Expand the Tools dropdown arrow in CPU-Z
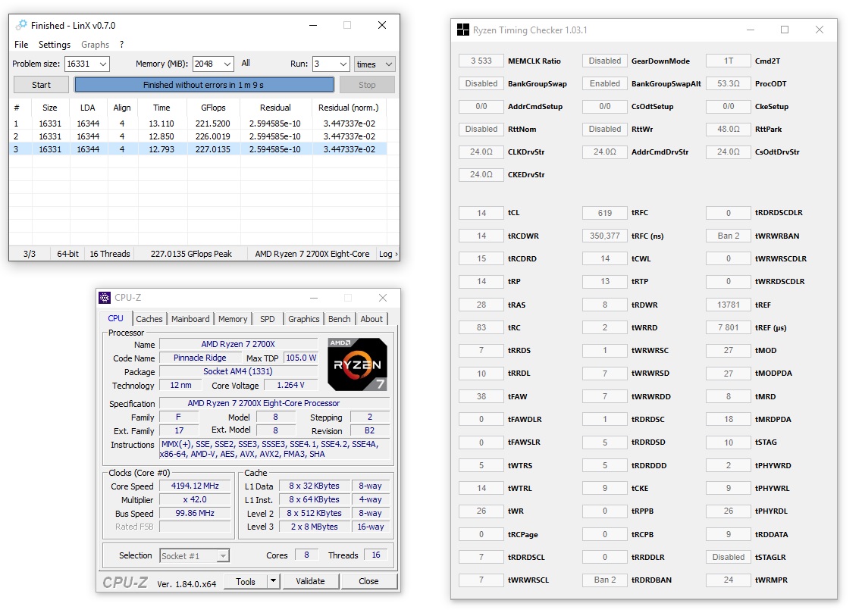The image size is (862, 616). coord(273,581)
